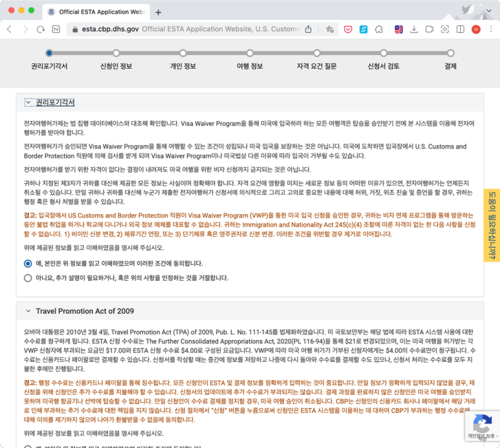
Task: Open the blue S extension icon
Action: 364,29
